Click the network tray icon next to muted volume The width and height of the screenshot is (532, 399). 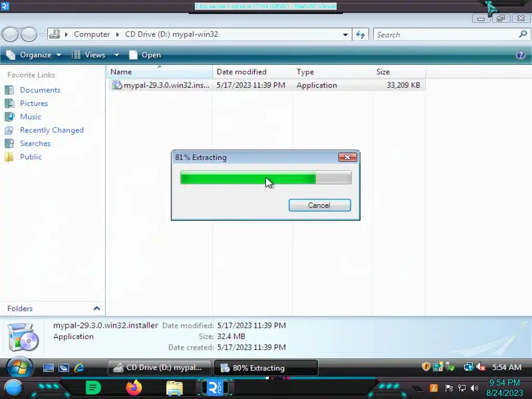pos(469,367)
